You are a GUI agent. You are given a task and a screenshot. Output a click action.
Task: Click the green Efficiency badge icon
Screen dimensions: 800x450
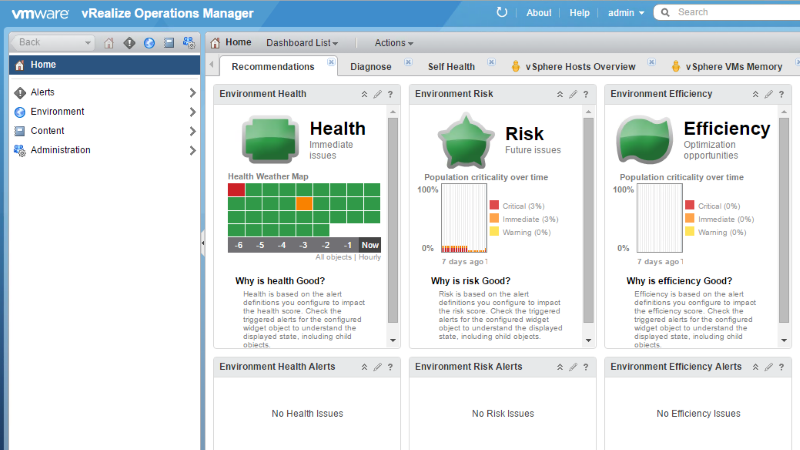pyautogui.click(x=644, y=140)
